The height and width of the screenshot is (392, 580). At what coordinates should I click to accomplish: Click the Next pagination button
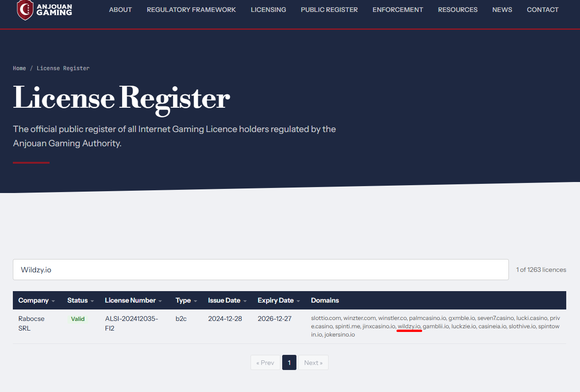tap(313, 363)
